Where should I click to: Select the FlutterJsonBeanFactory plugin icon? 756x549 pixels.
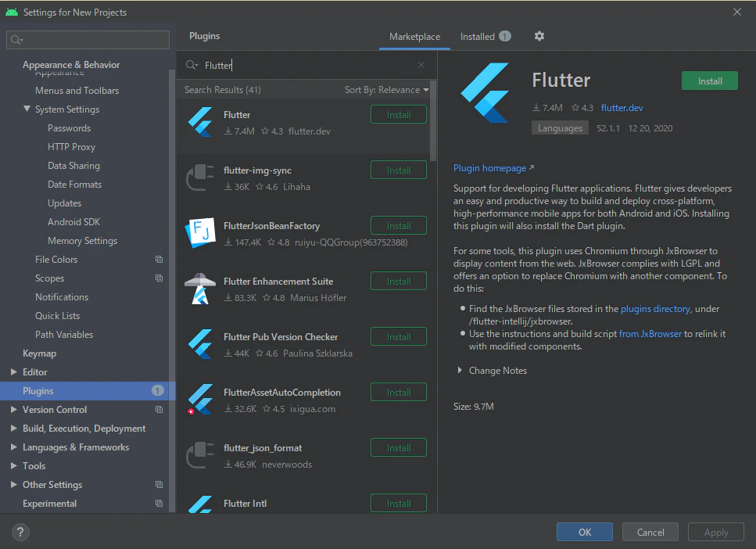click(200, 232)
